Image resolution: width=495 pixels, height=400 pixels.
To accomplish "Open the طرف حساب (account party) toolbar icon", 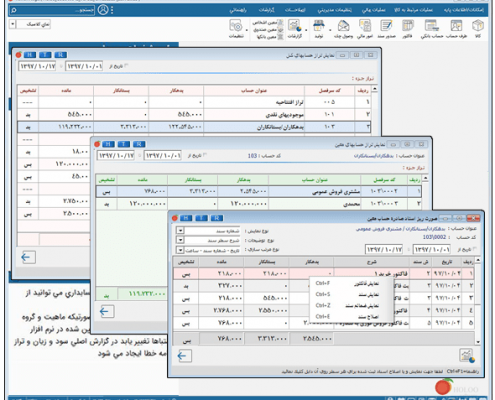I will click(x=456, y=29).
